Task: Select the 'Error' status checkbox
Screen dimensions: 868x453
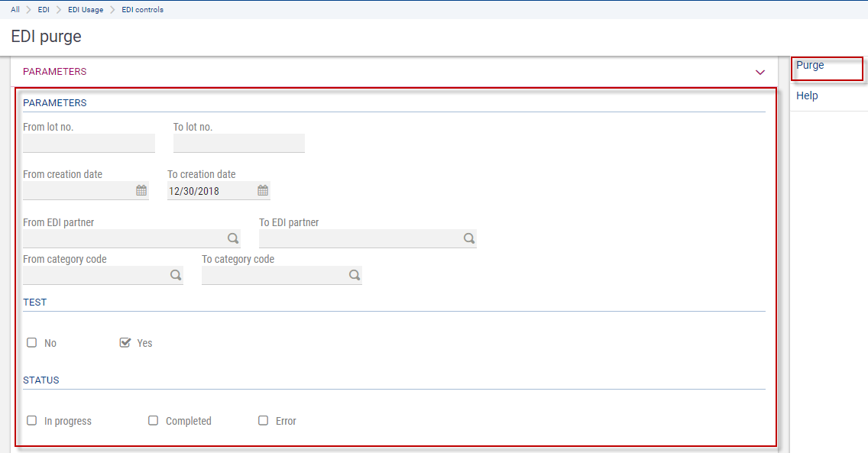Action: point(264,421)
